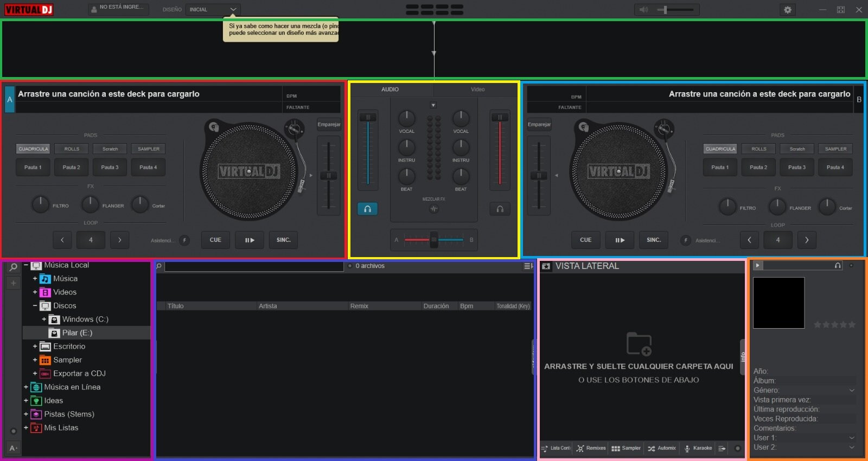Expand the Música en Línea folder

[x=25, y=387]
